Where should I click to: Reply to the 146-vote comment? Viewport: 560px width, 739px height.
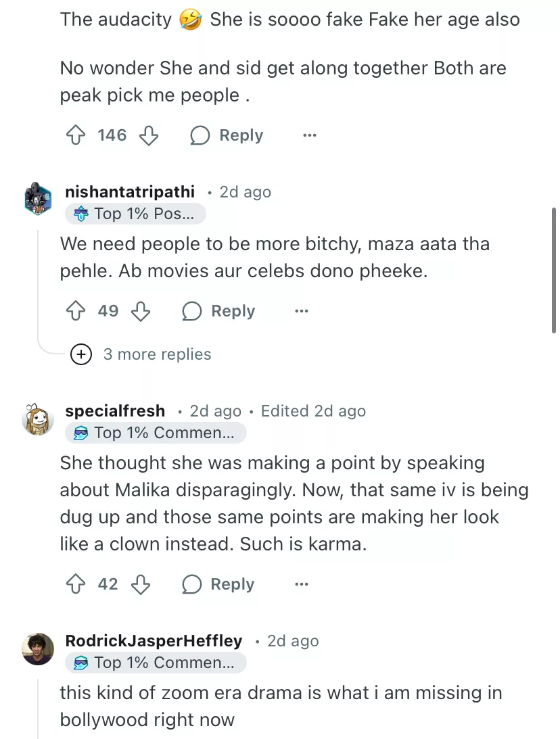[x=227, y=136]
